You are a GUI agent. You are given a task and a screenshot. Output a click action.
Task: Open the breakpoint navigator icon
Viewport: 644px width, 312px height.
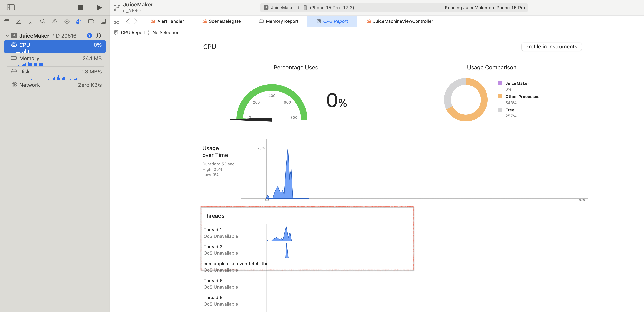91,21
